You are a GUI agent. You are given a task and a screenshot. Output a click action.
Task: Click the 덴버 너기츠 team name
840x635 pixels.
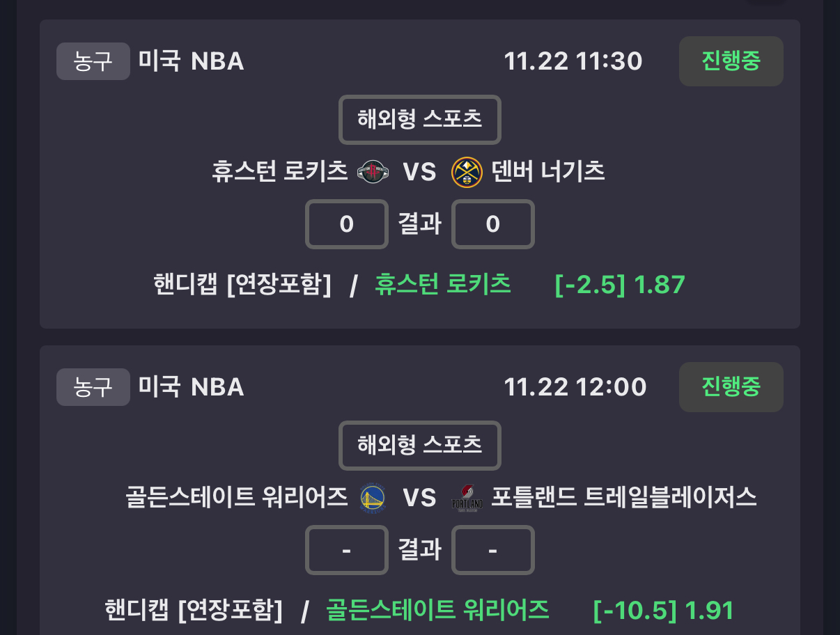(x=548, y=171)
